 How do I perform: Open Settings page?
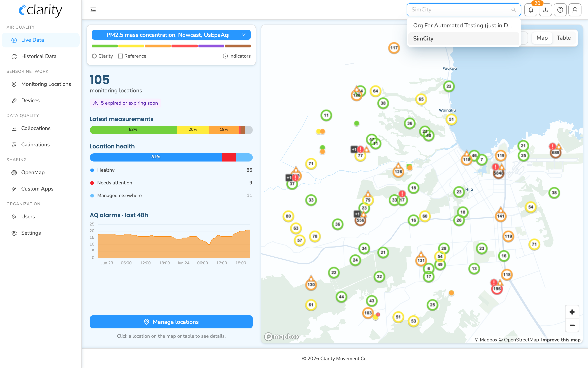pos(41,233)
